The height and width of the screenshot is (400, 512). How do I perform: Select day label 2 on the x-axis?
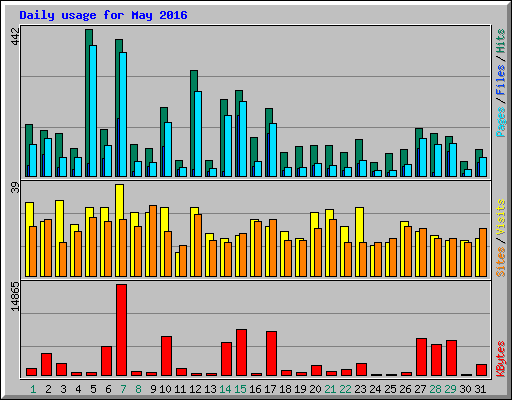pyautogui.click(x=48, y=389)
